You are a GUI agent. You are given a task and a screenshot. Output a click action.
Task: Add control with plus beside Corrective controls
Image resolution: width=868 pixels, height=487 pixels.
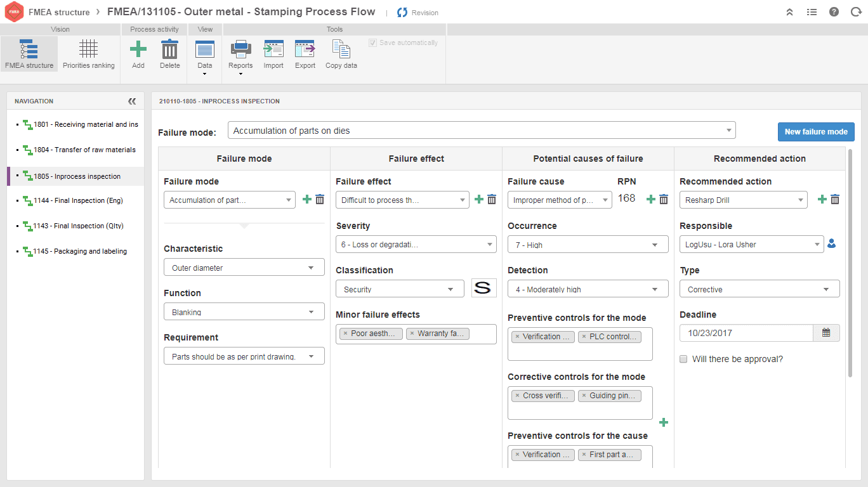[x=664, y=422]
